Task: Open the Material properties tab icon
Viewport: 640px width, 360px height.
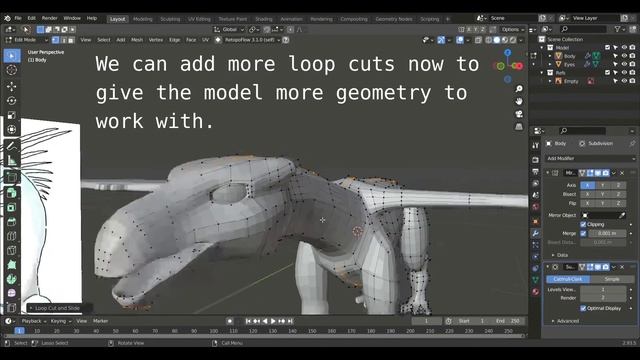Action: [x=536, y=292]
